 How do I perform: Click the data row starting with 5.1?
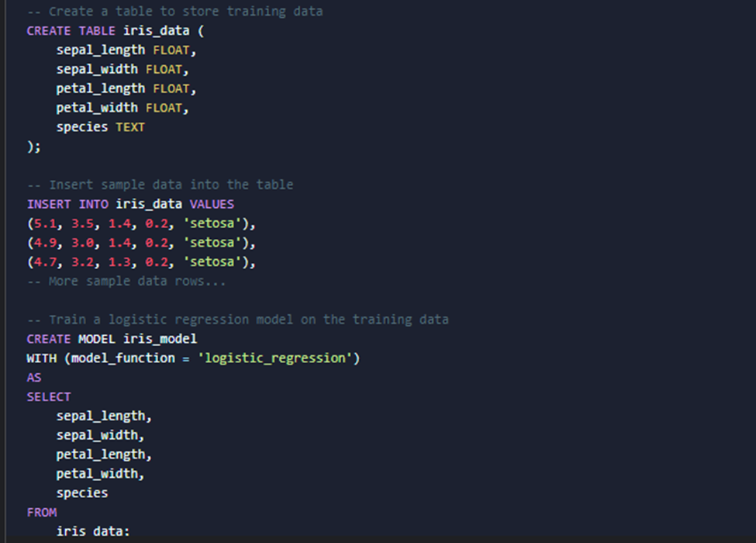[x=141, y=223]
